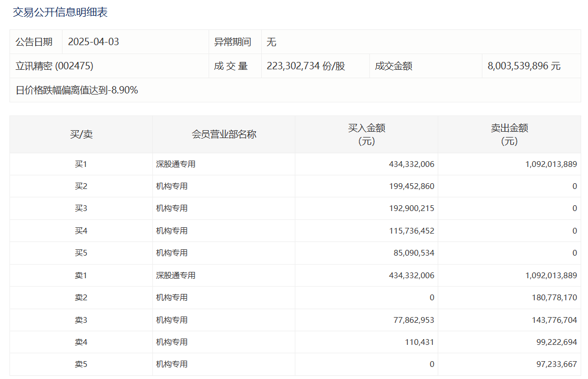Open 深股通专用 in the 卖1 row
The width and height of the screenshot is (588, 379).
(176, 276)
